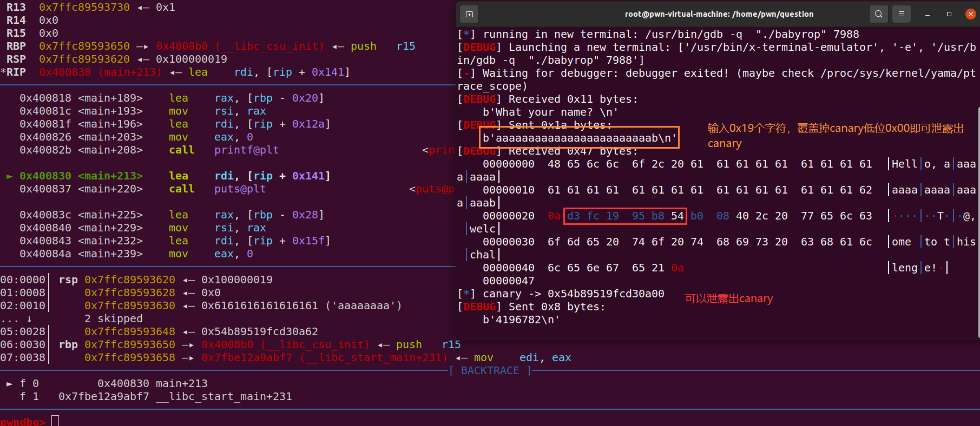Click the pwndbg prompt input cursor
Screen dimensions: 980x426
(55, 421)
